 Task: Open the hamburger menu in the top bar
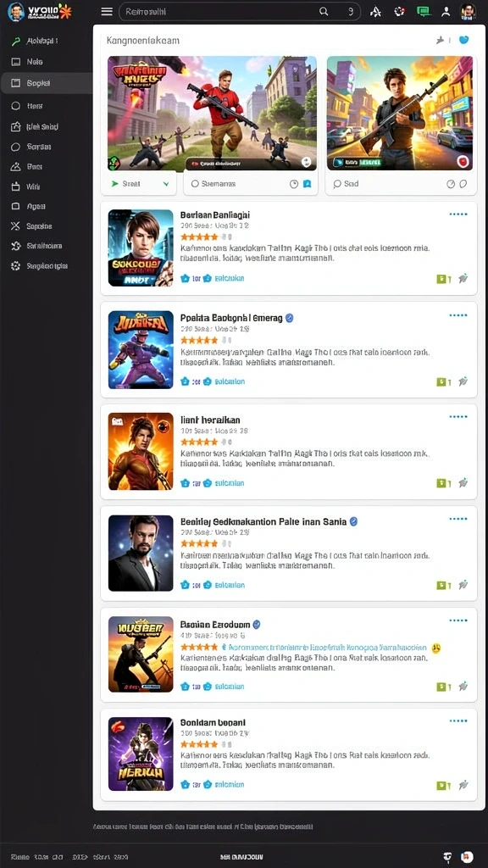(x=107, y=12)
